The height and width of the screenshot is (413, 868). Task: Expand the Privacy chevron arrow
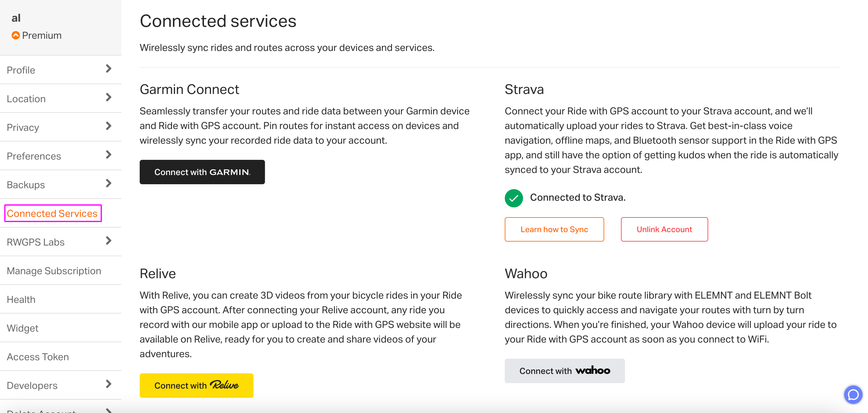[109, 126]
